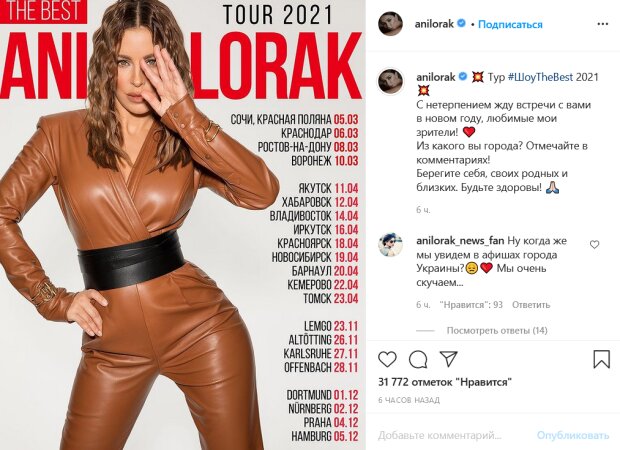Expand replies Посмотреть ответы (14)

pos(497,330)
